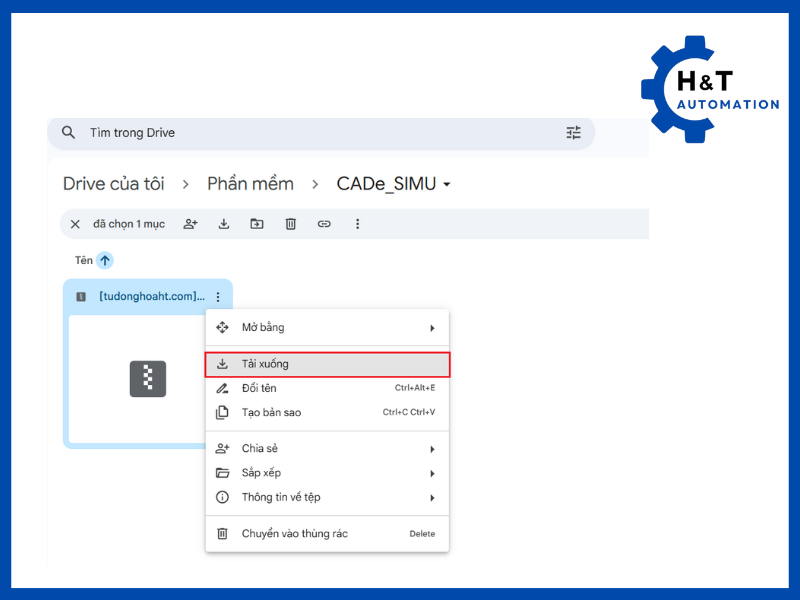
Task: Click the copy link toolbar icon
Action: pos(324,224)
